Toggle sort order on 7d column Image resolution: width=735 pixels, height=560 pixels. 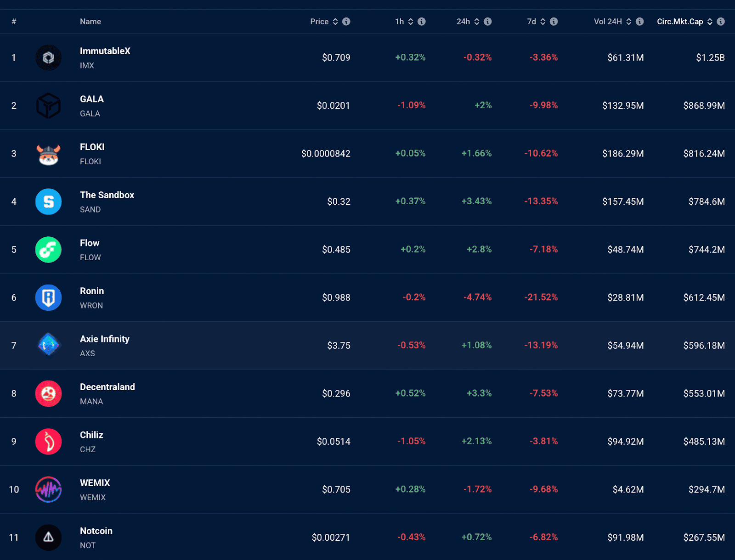click(x=543, y=22)
